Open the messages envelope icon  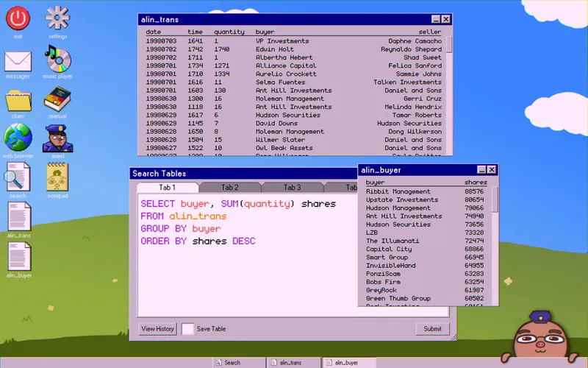click(18, 62)
